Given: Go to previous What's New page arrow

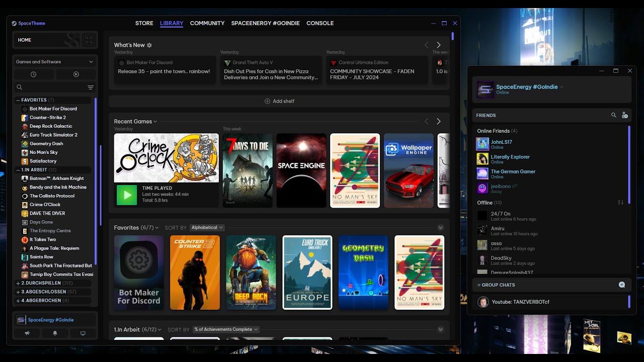Looking at the screenshot, I should [x=427, y=45].
